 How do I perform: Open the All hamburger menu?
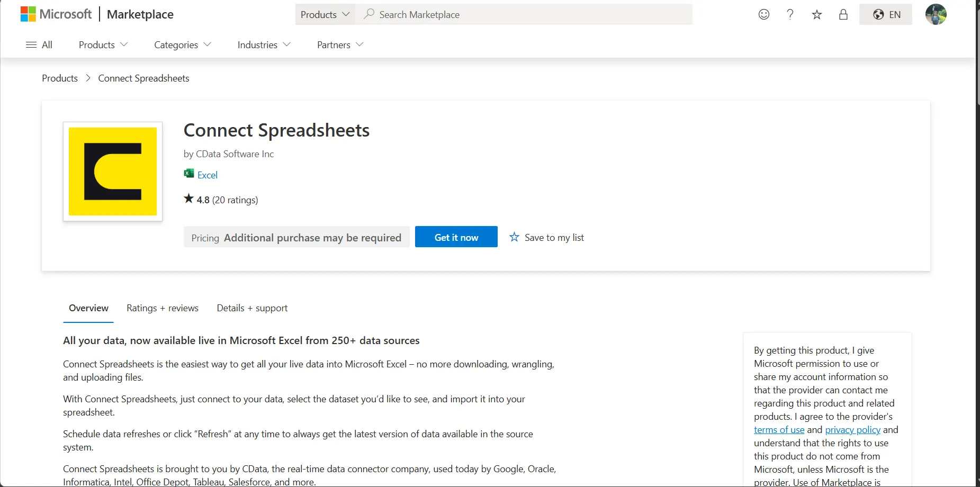[x=39, y=45]
